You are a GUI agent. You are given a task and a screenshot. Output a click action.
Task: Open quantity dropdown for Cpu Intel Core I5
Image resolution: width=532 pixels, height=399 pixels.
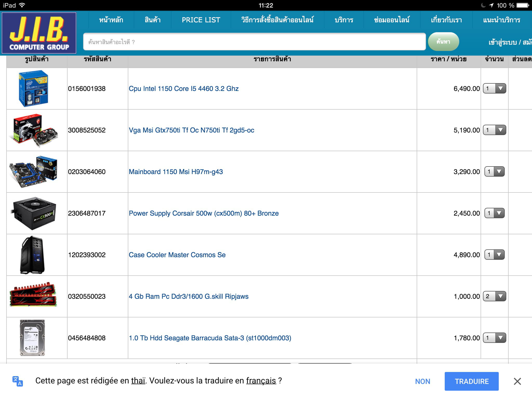tap(494, 88)
